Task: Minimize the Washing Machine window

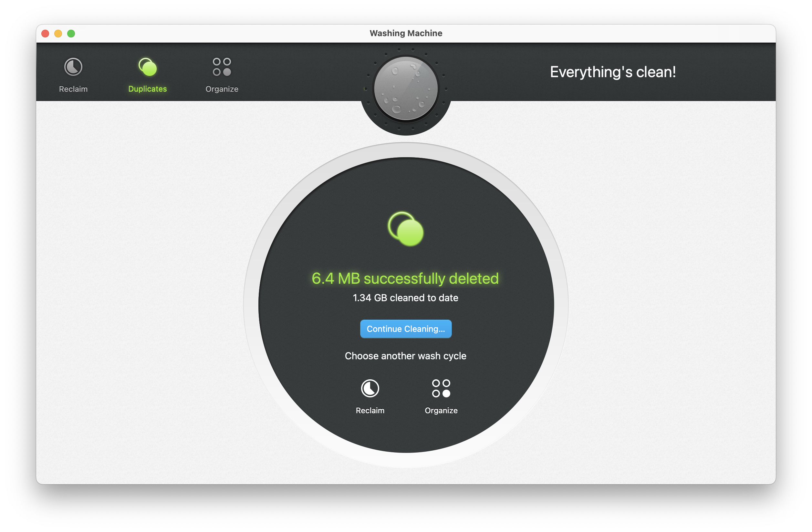Action: click(58, 34)
